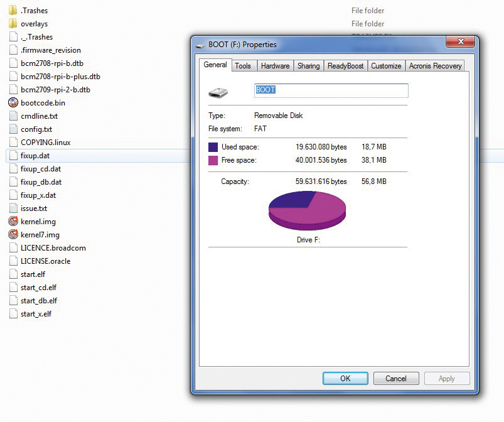
Task: Click the overlays folder icon
Action: 13,24
